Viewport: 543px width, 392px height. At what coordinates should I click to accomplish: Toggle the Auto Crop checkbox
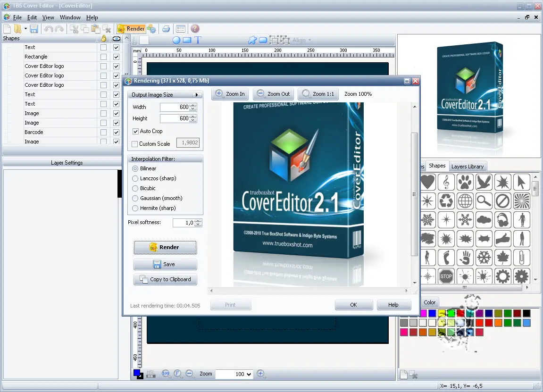pyautogui.click(x=135, y=131)
